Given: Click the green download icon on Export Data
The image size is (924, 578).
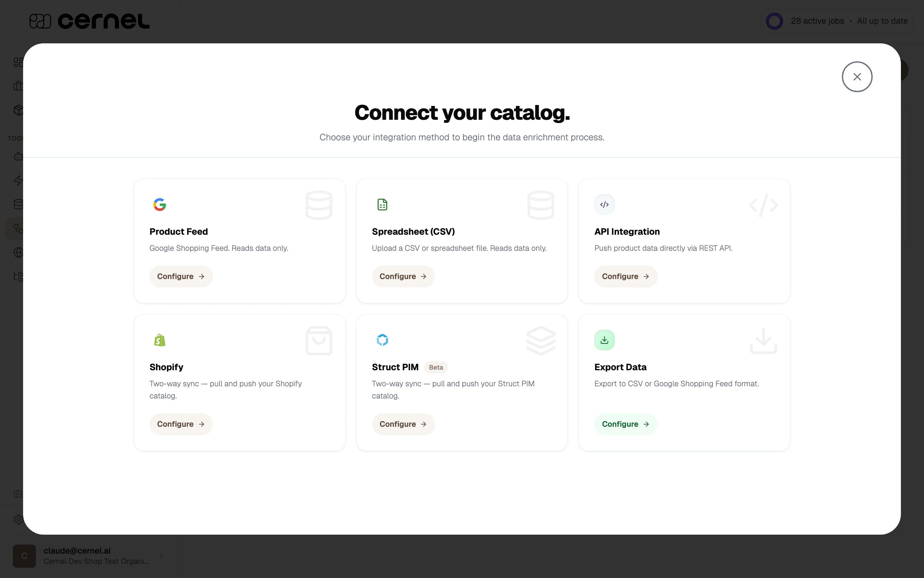Looking at the screenshot, I should tap(604, 340).
